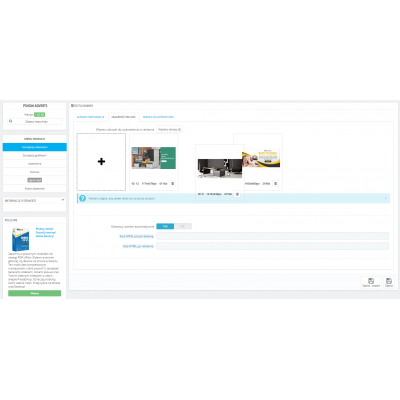Collapse the blue info message chevron
Image resolution: width=400 pixels, height=400 pixels.
point(386,198)
